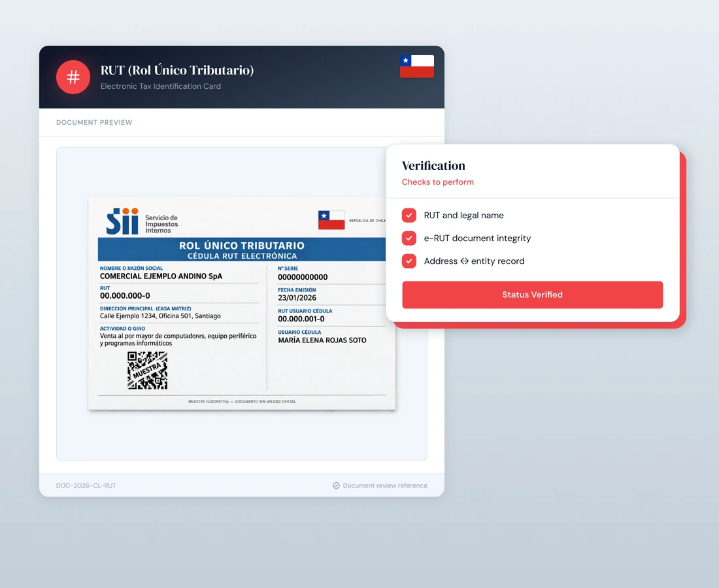Click the red hash symbol icon
Viewport: 719px width, 588px height.
tap(73, 77)
